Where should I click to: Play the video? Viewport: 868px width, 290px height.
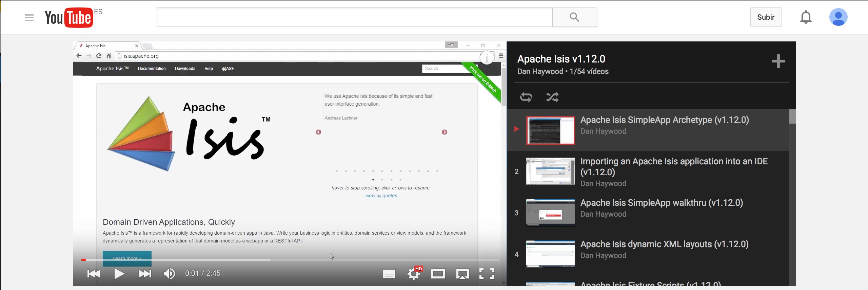tap(119, 274)
